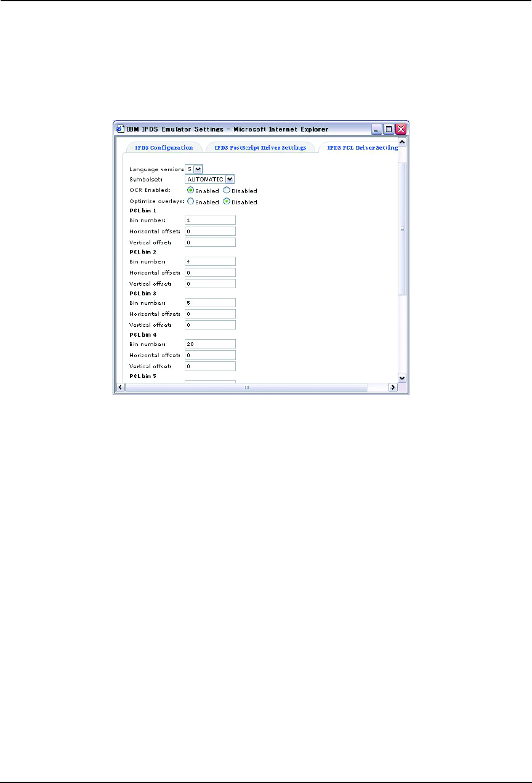This screenshot has width=532, height=783.
Task: Focus PCL bin 3 Horizontal offset field
Action: tap(211, 313)
